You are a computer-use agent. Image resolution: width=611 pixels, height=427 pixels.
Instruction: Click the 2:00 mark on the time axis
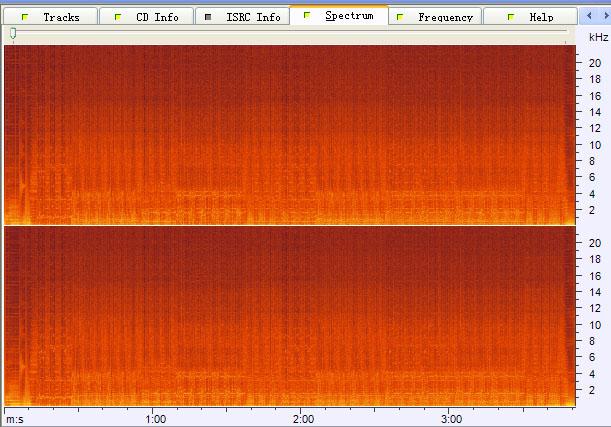(x=304, y=419)
